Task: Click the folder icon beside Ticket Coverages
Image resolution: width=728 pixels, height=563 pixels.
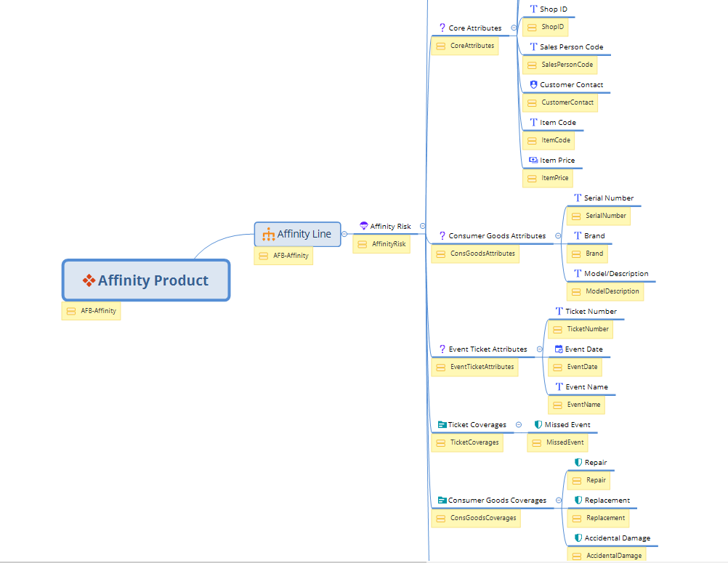Action: (x=442, y=425)
